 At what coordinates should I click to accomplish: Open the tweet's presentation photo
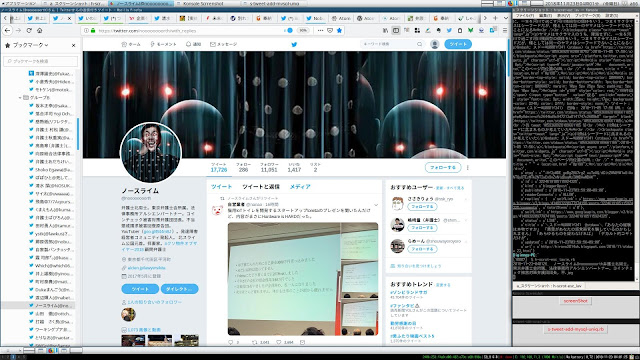(x=303, y=279)
